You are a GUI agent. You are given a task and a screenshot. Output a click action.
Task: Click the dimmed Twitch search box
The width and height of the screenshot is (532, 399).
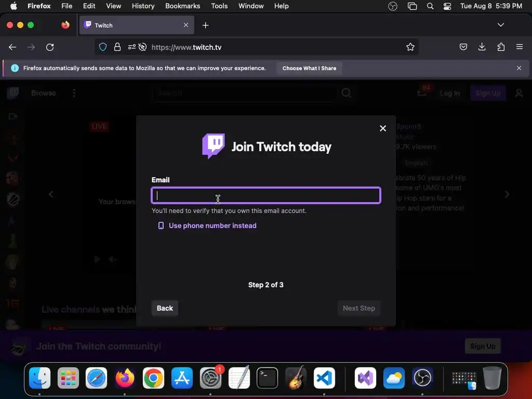(x=245, y=93)
